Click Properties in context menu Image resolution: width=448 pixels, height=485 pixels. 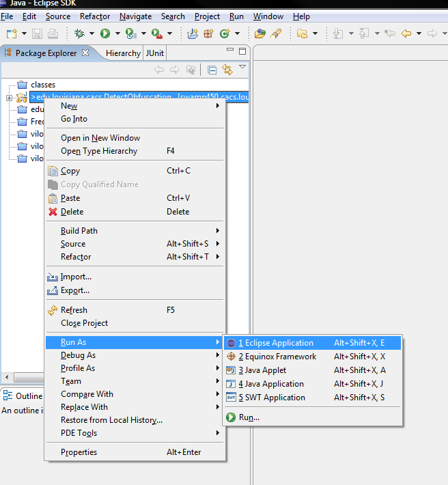[x=135, y=452]
